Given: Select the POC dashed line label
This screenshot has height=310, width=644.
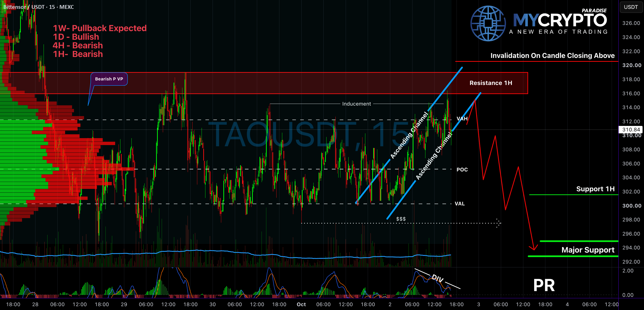Looking at the screenshot, I should (x=462, y=169).
